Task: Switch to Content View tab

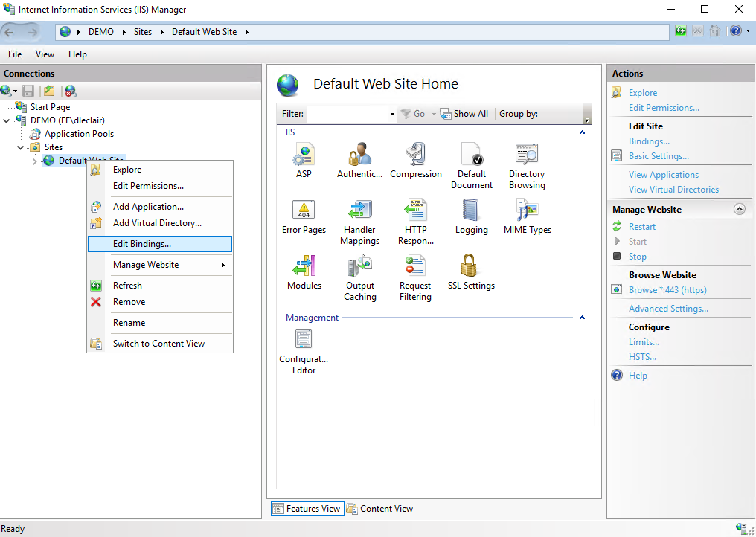Action: 380,509
